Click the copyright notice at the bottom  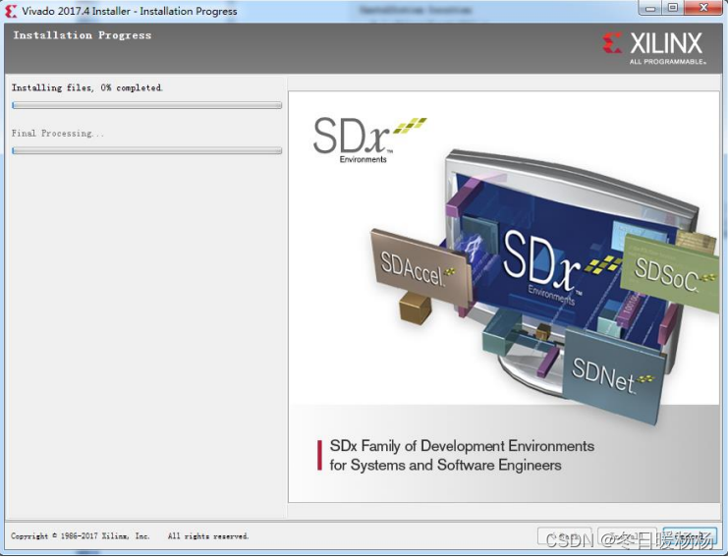(130, 535)
